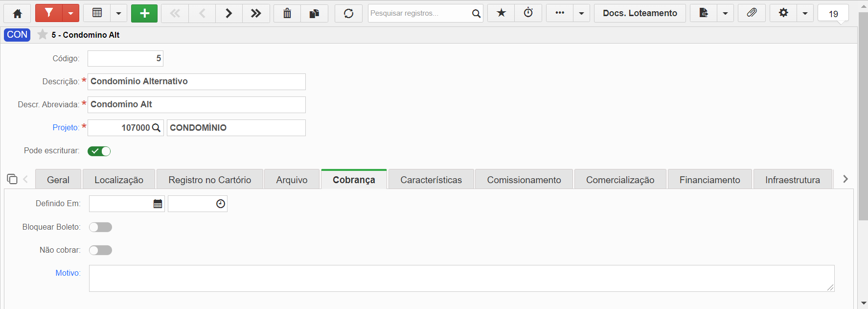This screenshot has width=868, height=309.
Task: Click the stopwatch timer icon
Action: [x=528, y=13]
